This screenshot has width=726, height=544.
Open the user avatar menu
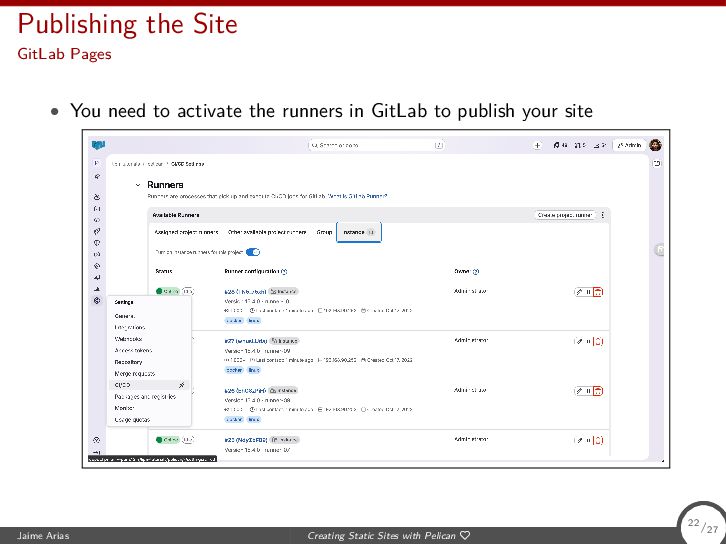tap(655, 145)
